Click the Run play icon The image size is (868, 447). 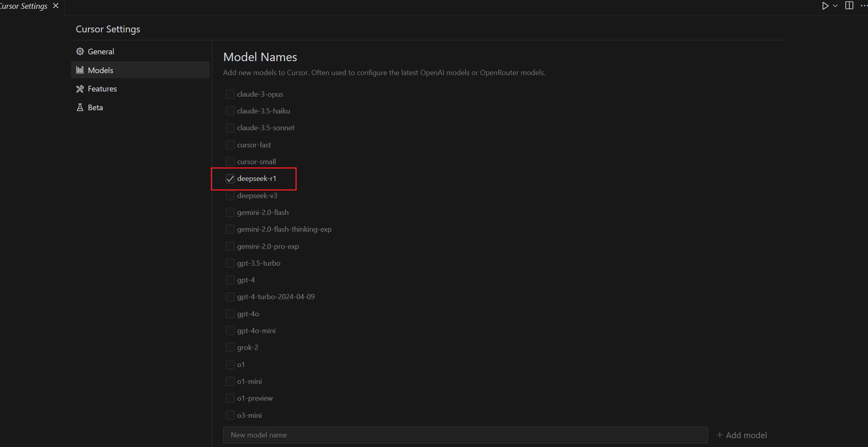pyautogui.click(x=825, y=6)
